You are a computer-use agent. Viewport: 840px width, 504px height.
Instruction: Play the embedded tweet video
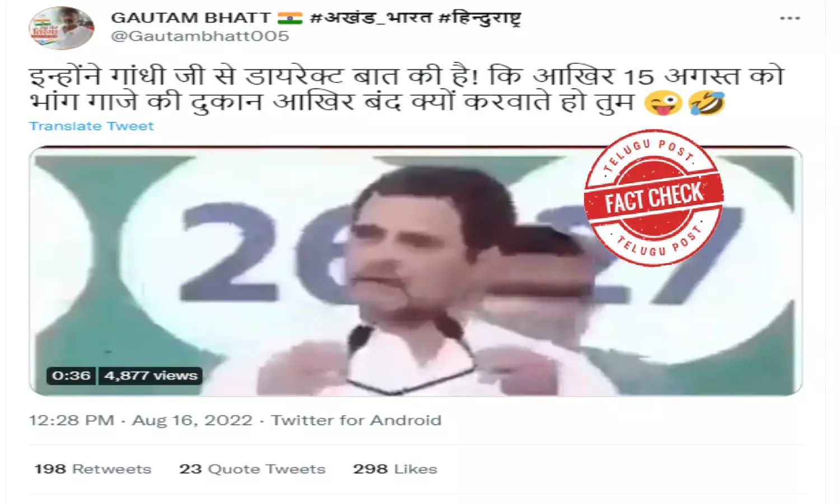tap(416, 271)
